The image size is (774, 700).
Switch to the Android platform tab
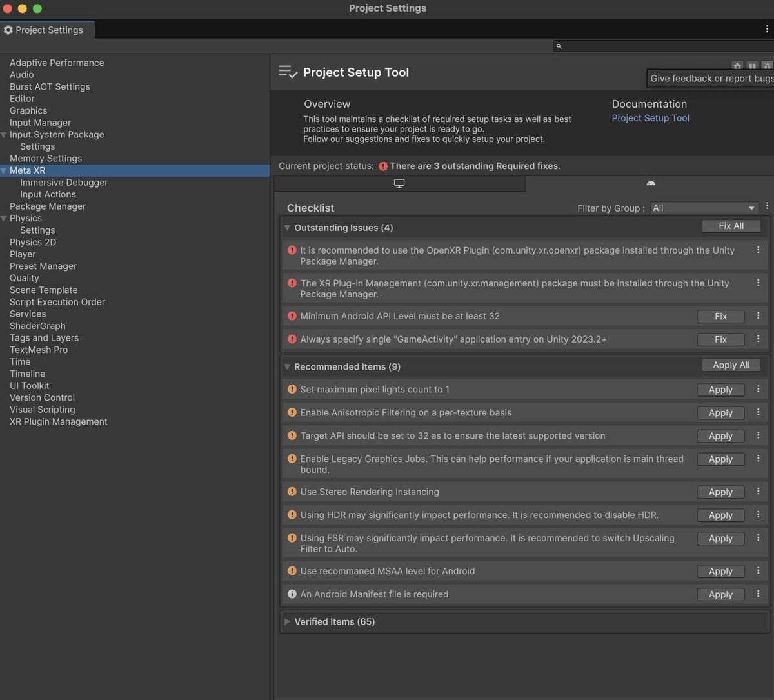coord(650,184)
